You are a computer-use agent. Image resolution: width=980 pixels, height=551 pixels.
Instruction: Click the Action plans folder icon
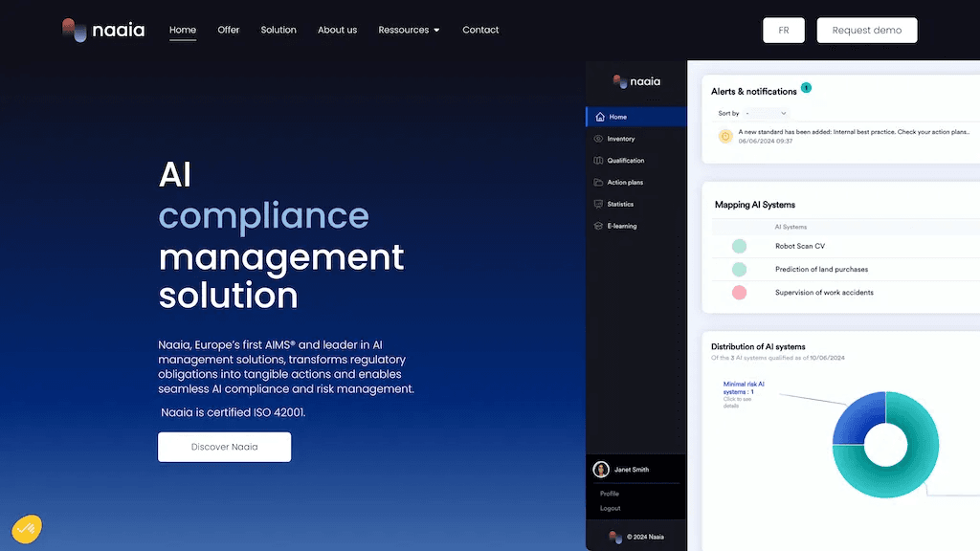coord(598,183)
